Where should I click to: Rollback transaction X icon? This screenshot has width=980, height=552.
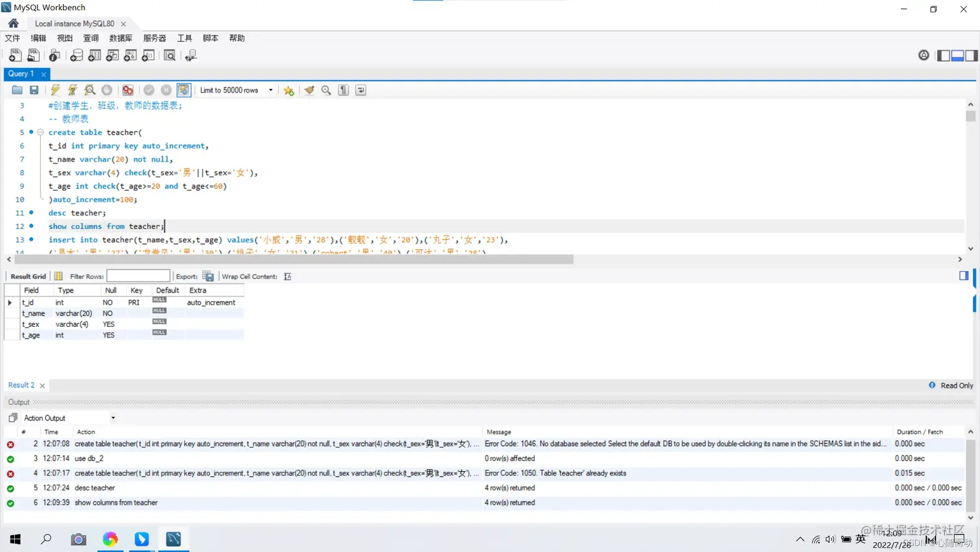pyautogui.click(x=167, y=90)
